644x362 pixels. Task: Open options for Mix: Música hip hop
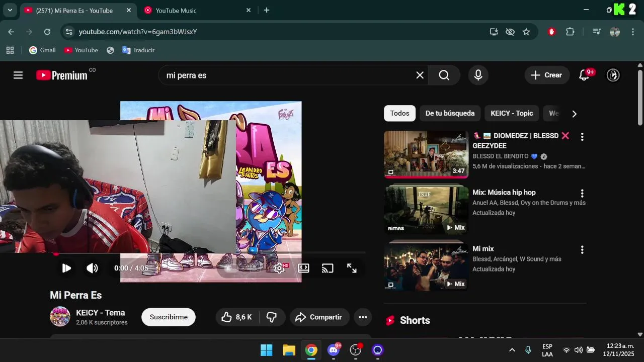pos(582,194)
